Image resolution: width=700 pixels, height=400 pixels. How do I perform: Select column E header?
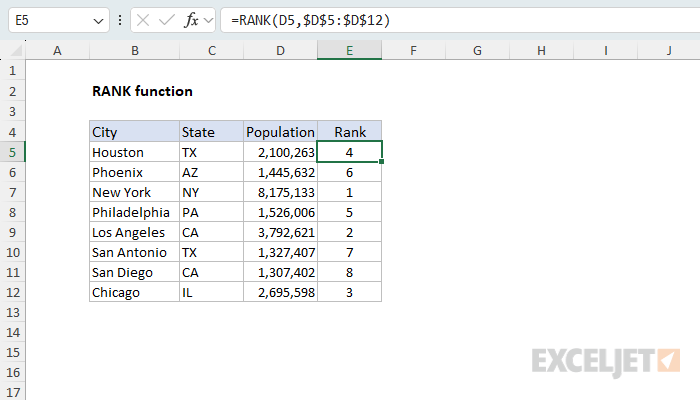pos(350,50)
